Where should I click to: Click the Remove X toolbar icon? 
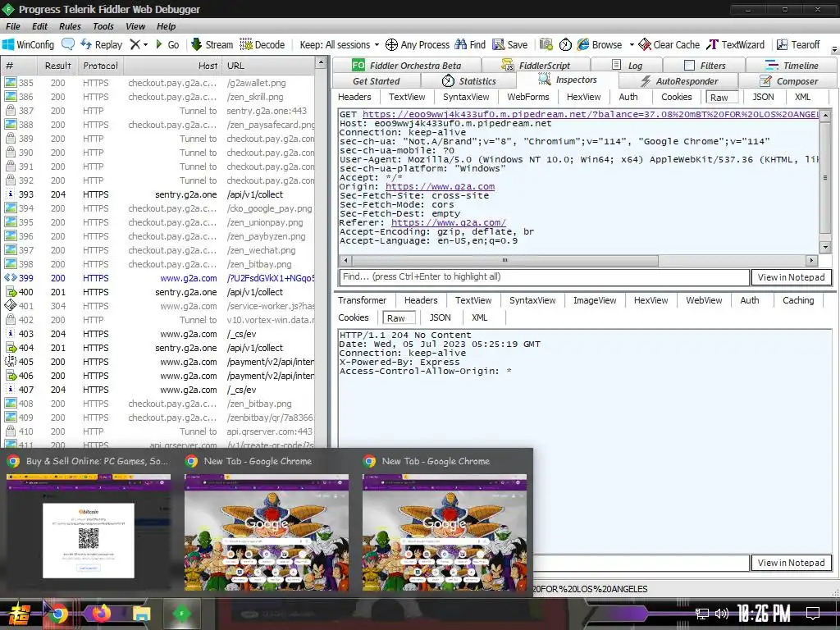pos(135,44)
